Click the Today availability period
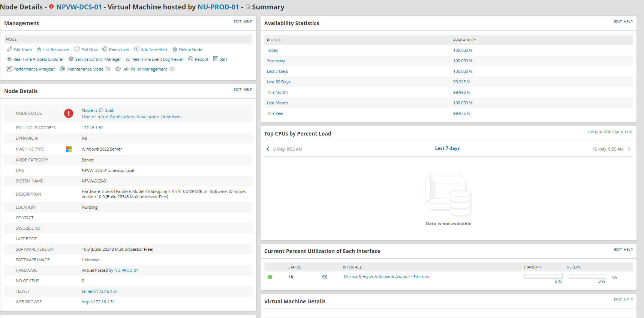The width and height of the screenshot is (644, 318). point(273,50)
